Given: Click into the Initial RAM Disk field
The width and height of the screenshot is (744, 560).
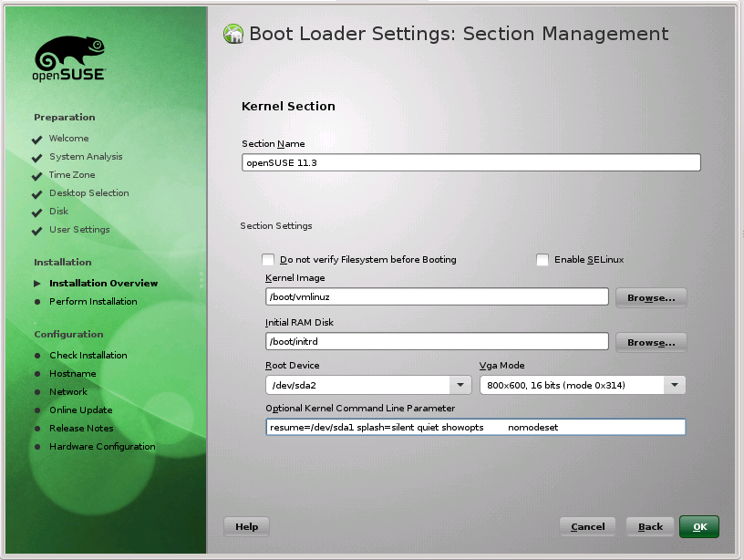Looking at the screenshot, I should [437, 341].
